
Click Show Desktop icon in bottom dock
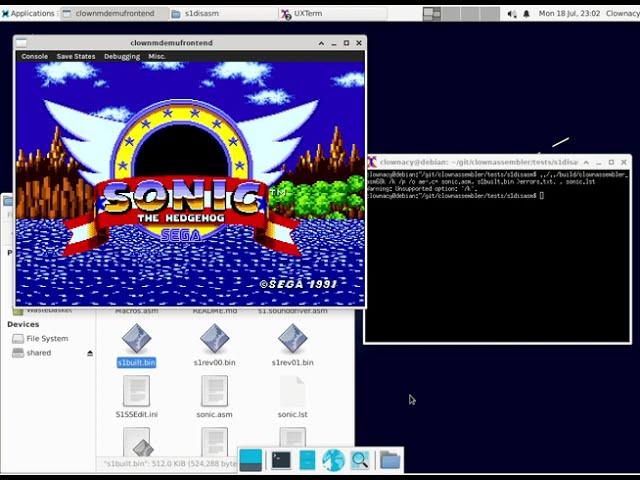[x=251, y=460]
